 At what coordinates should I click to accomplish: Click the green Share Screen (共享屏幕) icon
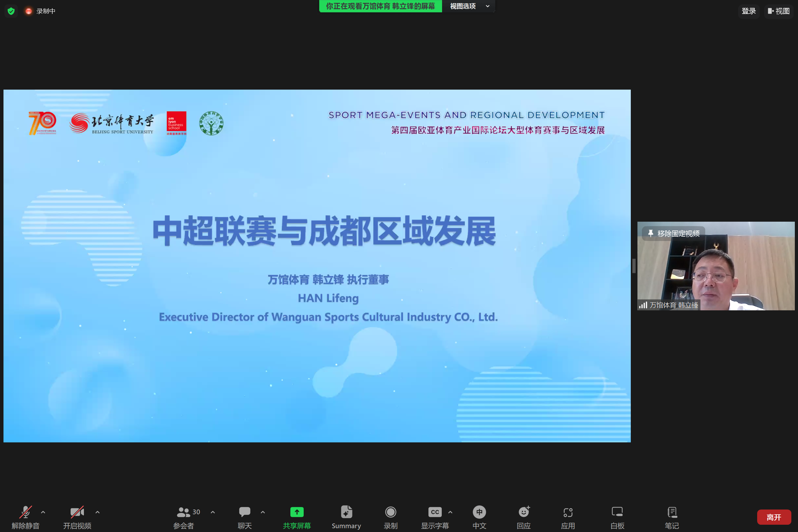tap(296, 512)
